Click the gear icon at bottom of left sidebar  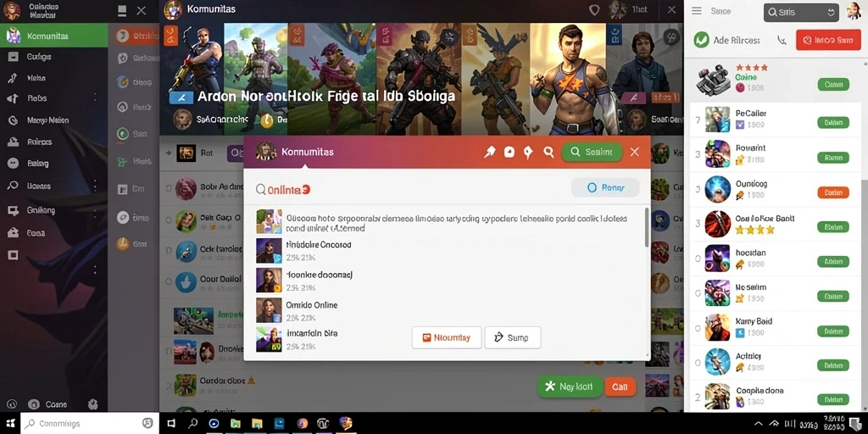(x=92, y=404)
